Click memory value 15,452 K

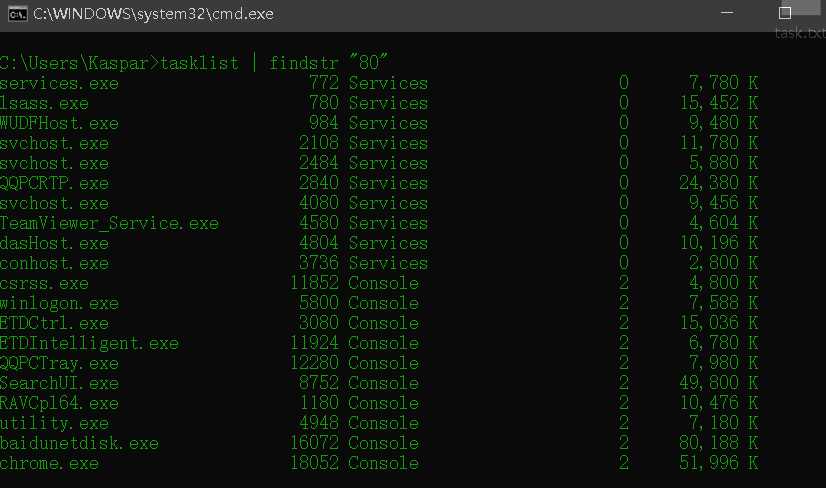pyautogui.click(x=719, y=103)
